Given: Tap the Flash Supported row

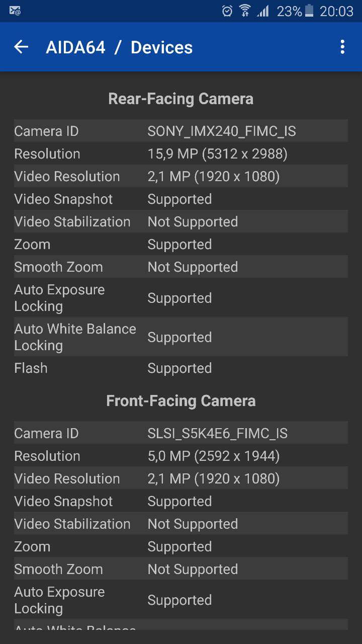Looking at the screenshot, I should (x=181, y=368).
